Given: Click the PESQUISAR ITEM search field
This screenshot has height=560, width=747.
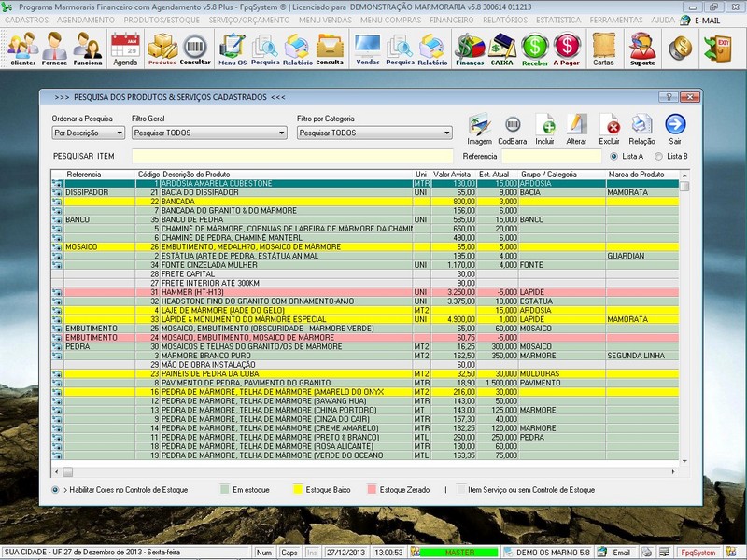Looking at the screenshot, I should click(291, 156).
